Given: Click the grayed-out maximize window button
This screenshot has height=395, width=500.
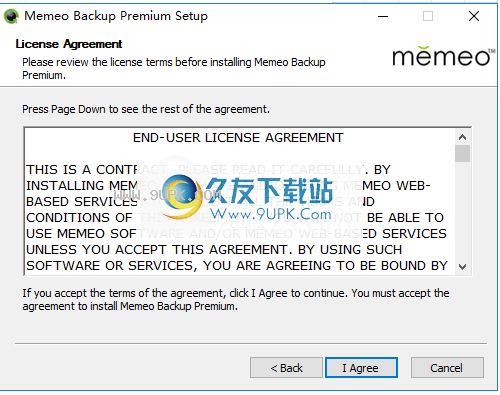Looking at the screenshot, I should pos(428,16).
